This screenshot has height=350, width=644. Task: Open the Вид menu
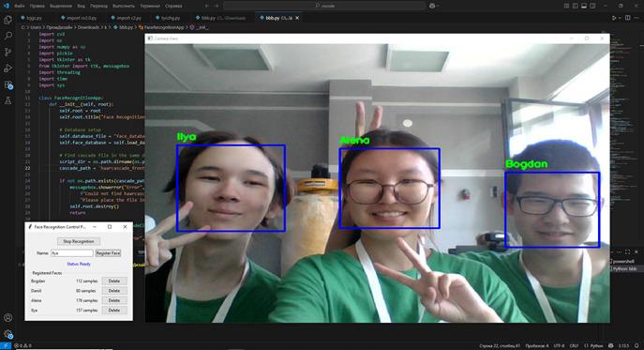pyautogui.click(x=81, y=7)
